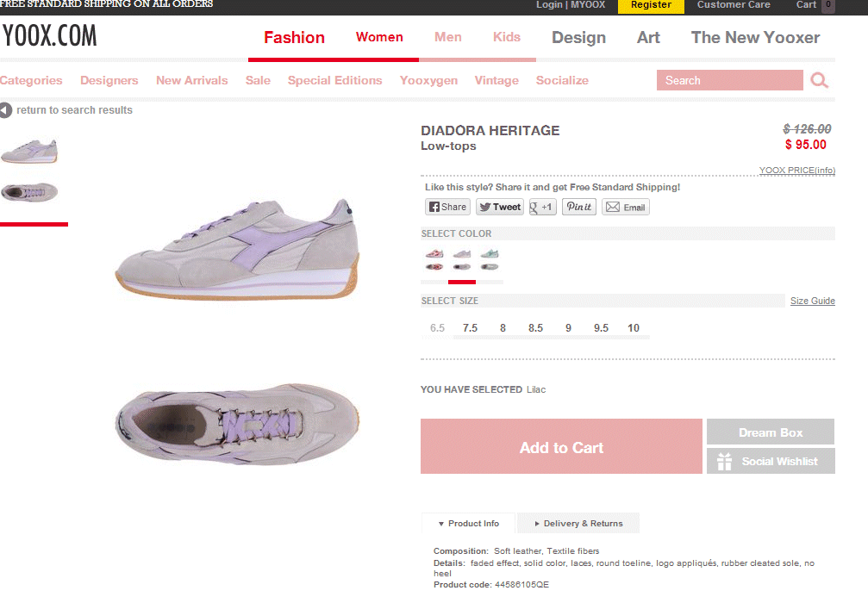Image resolution: width=868 pixels, height=603 pixels.
Task: Pick shoe size 10
Action: click(634, 328)
